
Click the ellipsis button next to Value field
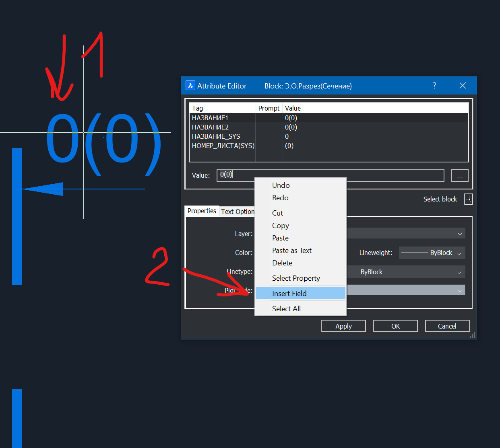point(460,176)
